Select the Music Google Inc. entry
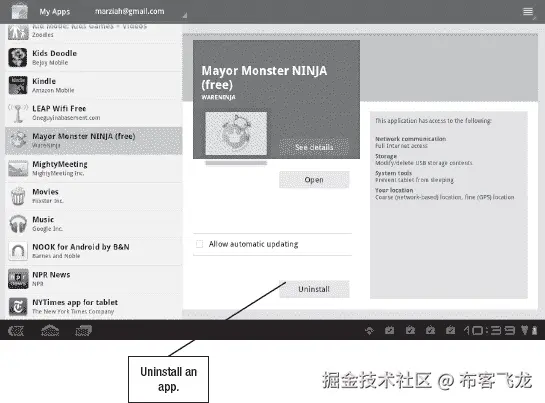545x403 pixels. pyautogui.click(x=93, y=224)
